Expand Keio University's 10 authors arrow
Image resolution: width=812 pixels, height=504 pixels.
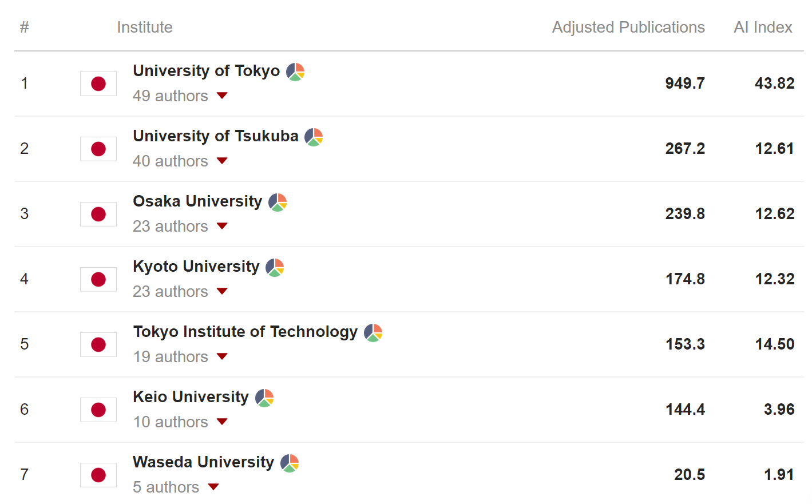click(x=222, y=422)
